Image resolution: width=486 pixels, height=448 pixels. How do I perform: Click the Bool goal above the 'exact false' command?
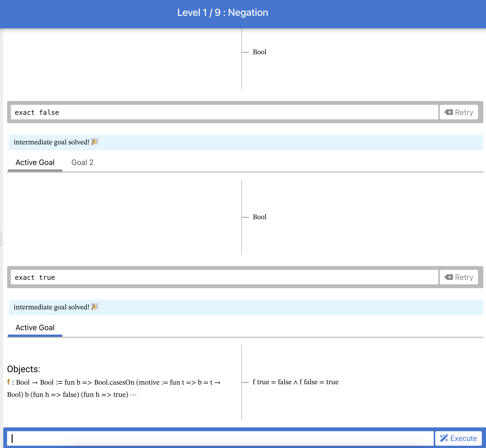pyautogui.click(x=259, y=52)
